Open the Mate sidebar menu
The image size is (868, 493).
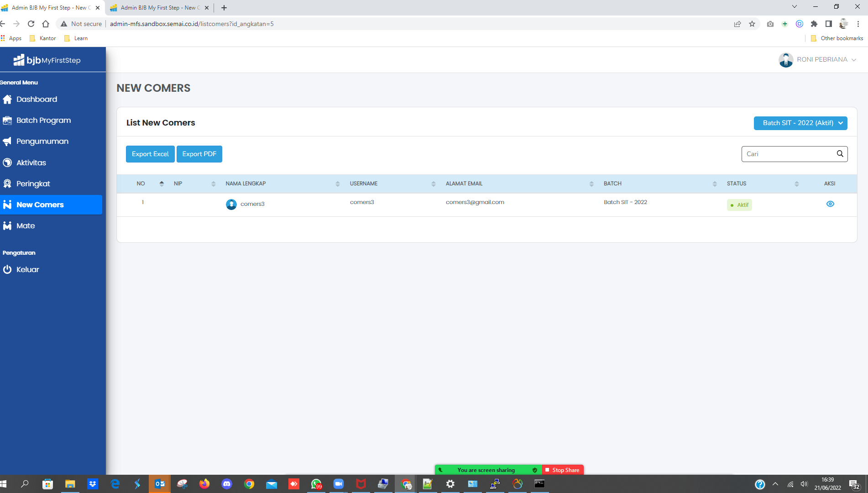(19, 226)
